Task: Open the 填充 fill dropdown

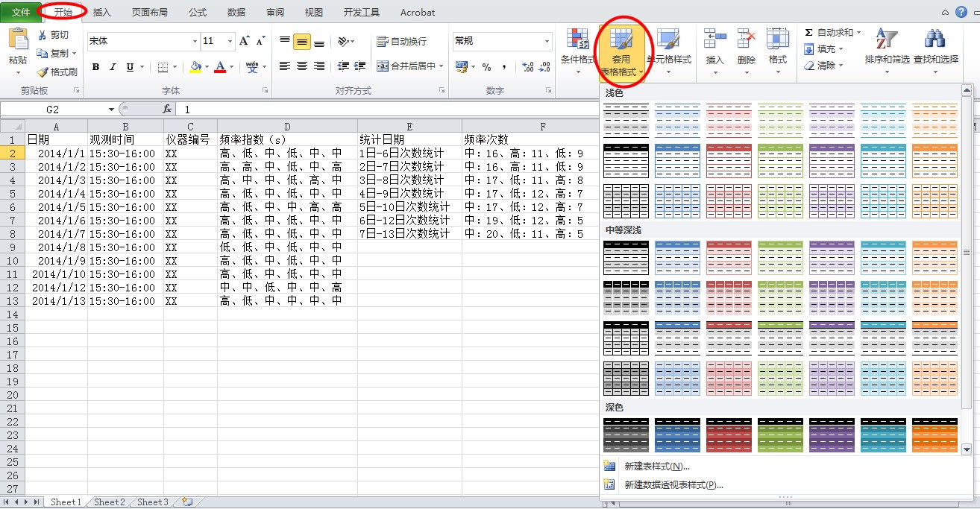Action: pyautogui.click(x=823, y=49)
